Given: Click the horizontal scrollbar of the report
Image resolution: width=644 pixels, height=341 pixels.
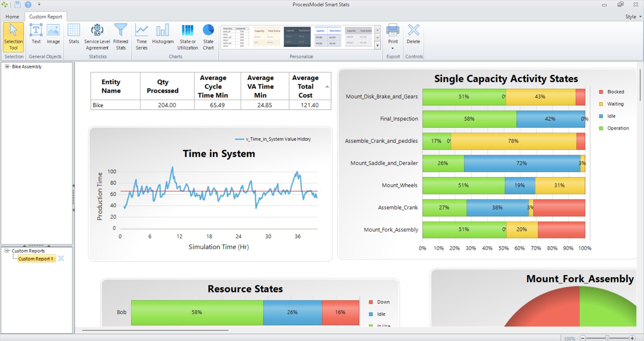Looking at the screenshot, I should tap(155, 330).
